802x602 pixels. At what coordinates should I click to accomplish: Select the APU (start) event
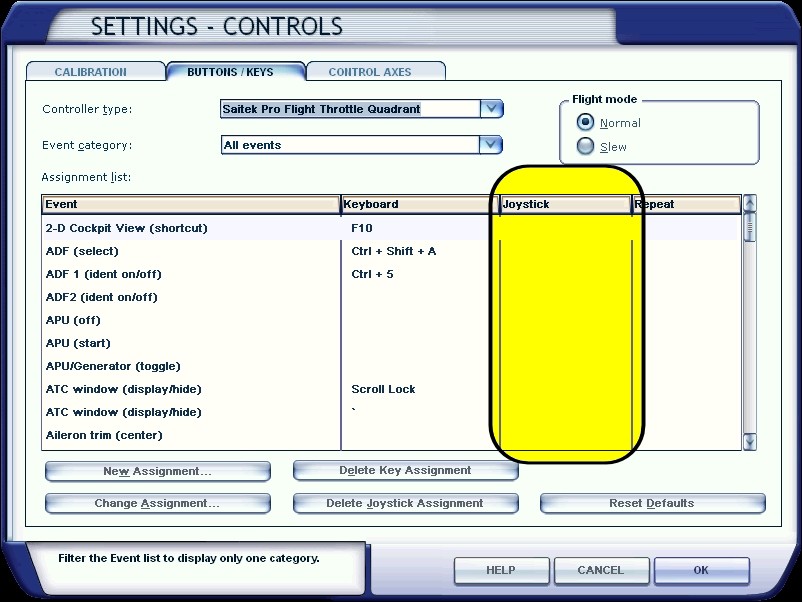click(391, 343)
